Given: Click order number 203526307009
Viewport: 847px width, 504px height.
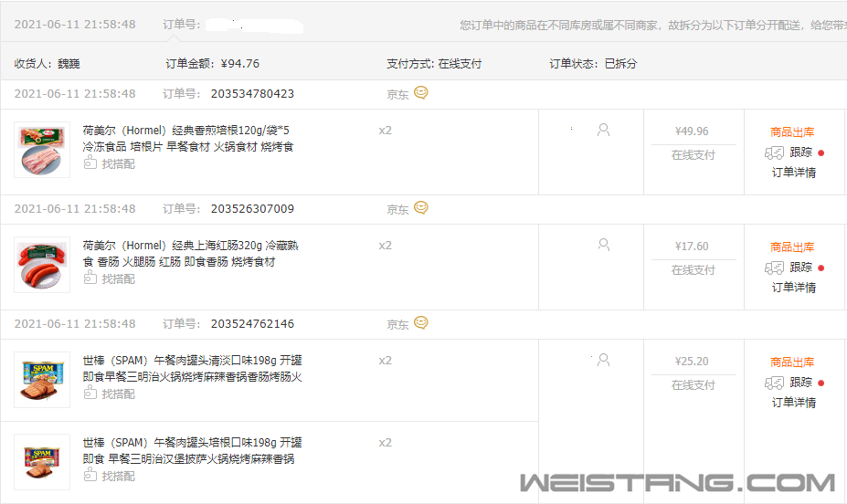Looking at the screenshot, I should point(252,208).
